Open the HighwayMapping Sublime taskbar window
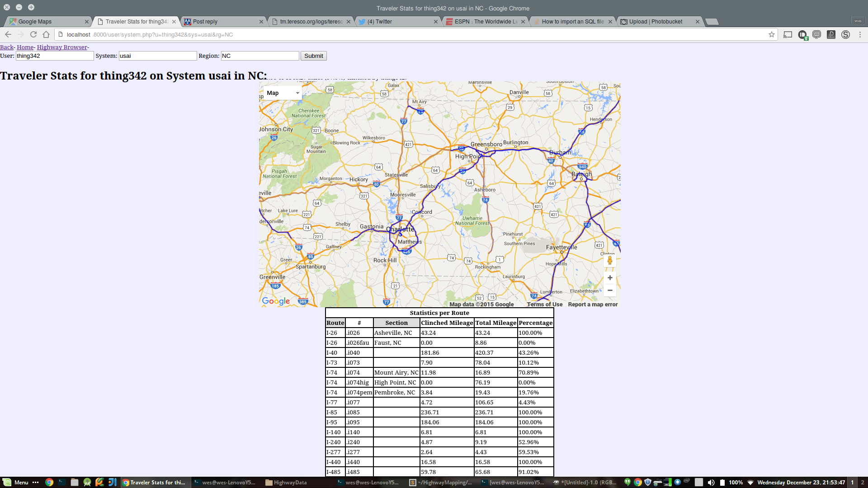Viewport: 868px width, 488px height. point(442,483)
